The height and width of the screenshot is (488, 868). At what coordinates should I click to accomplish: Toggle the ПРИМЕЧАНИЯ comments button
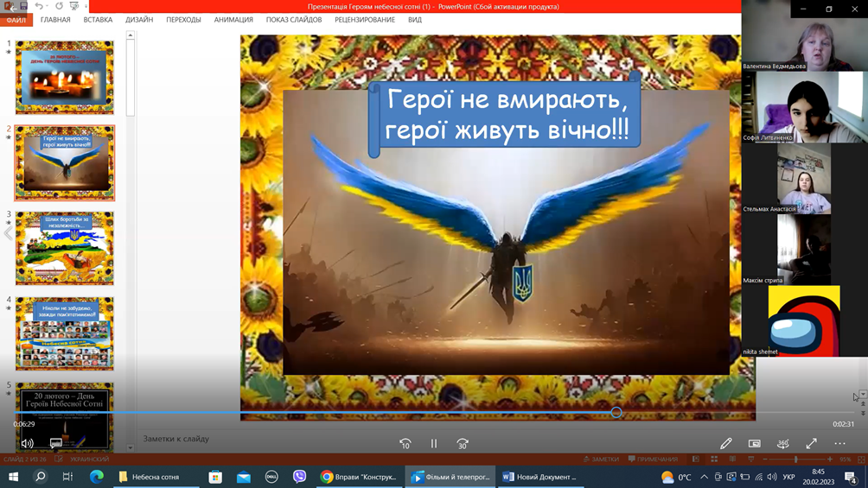click(653, 459)
